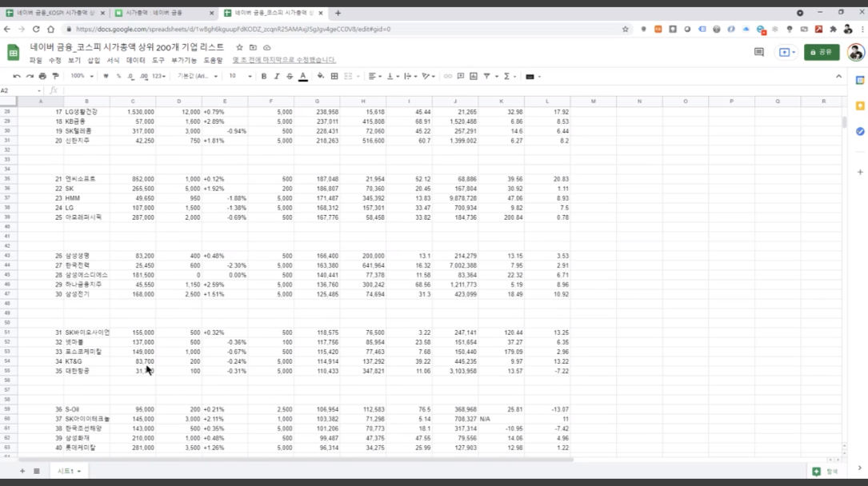Click the insert link icon
This screenshot has height=486, width=868.
tap(447, 76)
